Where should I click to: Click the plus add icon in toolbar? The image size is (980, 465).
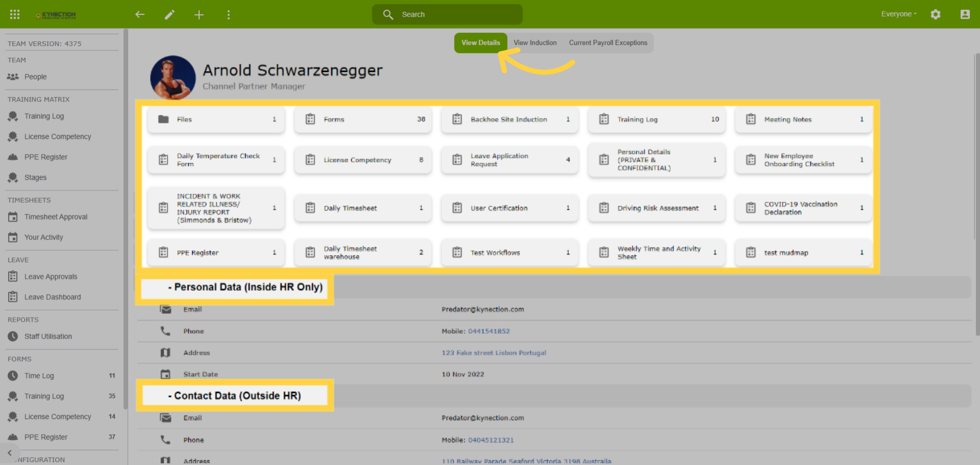coord(199,15)
